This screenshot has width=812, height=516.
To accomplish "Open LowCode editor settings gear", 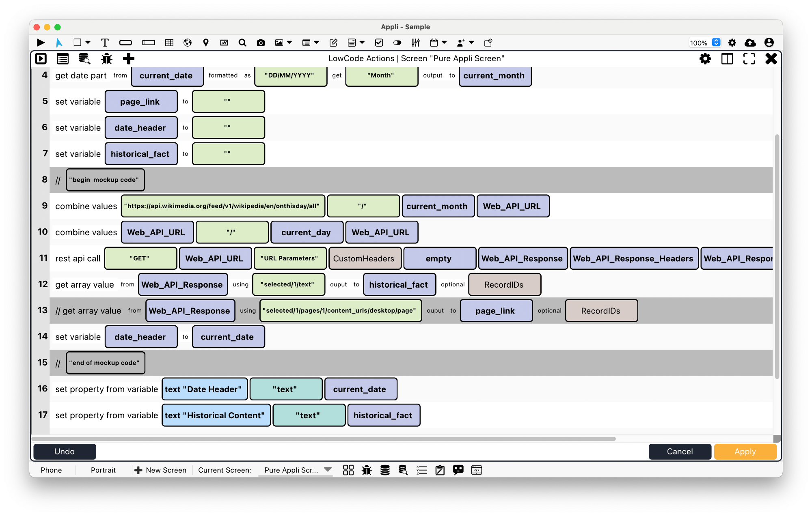I will (705, 59).
